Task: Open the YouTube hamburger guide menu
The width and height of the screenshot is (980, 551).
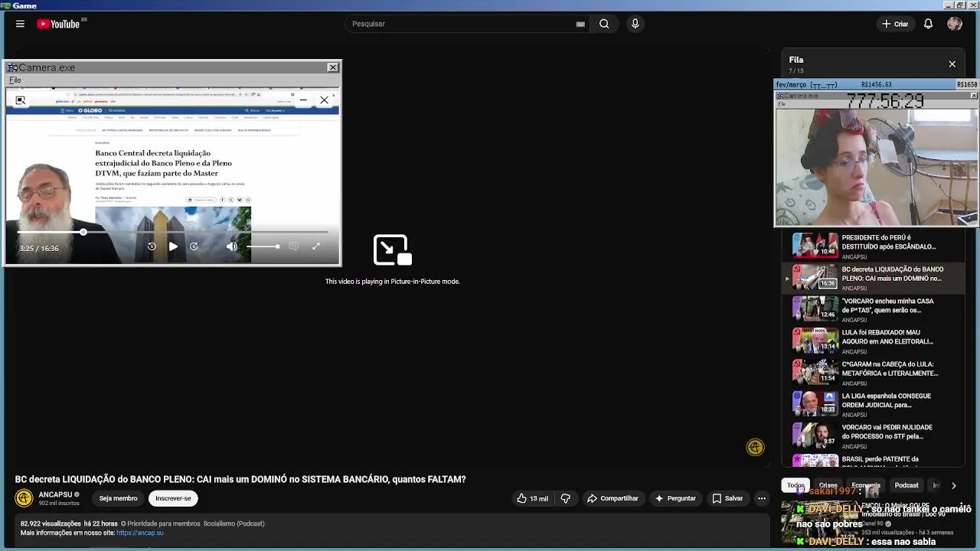Action: tap(20, 24)
